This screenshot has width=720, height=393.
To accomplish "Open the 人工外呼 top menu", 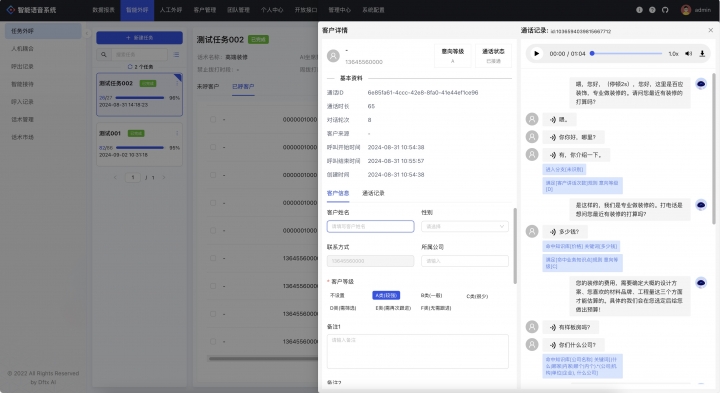I will click(x=171, y=10).
